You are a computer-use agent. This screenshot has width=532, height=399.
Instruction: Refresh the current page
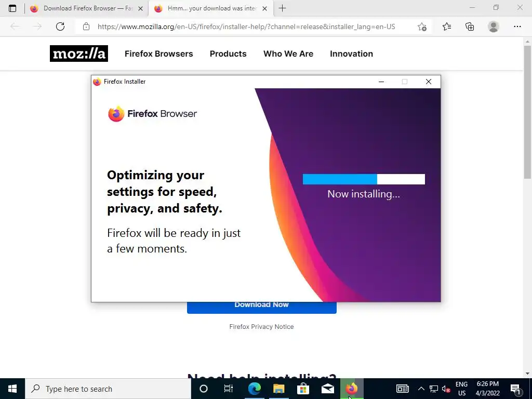tap(60, 26)
